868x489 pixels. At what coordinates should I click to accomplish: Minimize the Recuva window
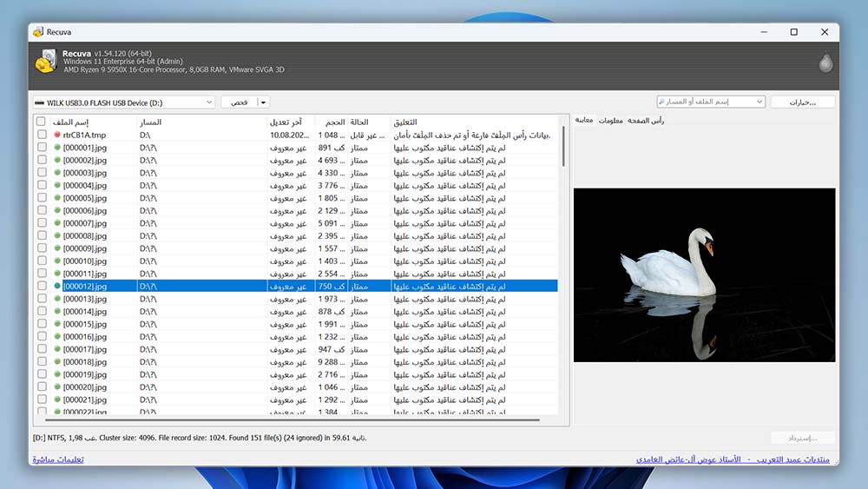764,32
